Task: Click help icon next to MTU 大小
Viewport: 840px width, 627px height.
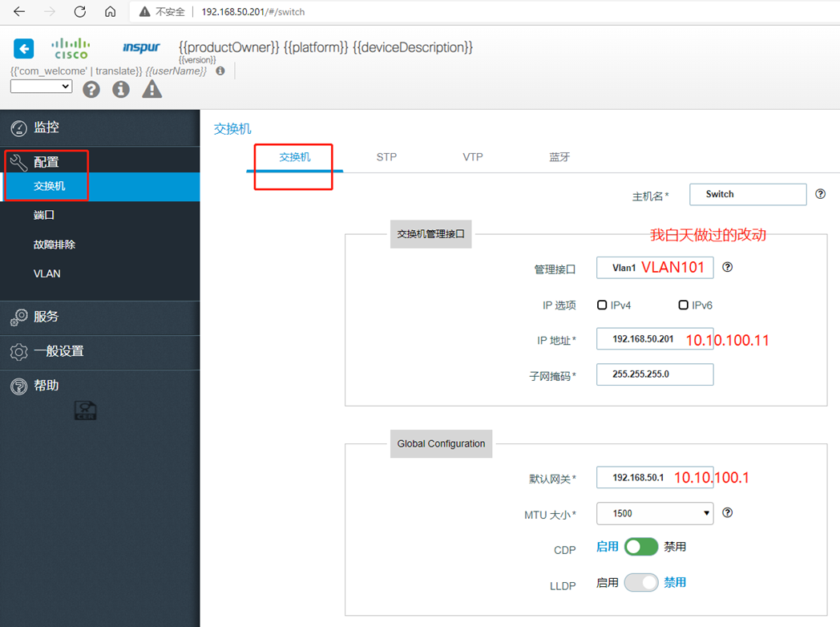Action: click(727, 513)
